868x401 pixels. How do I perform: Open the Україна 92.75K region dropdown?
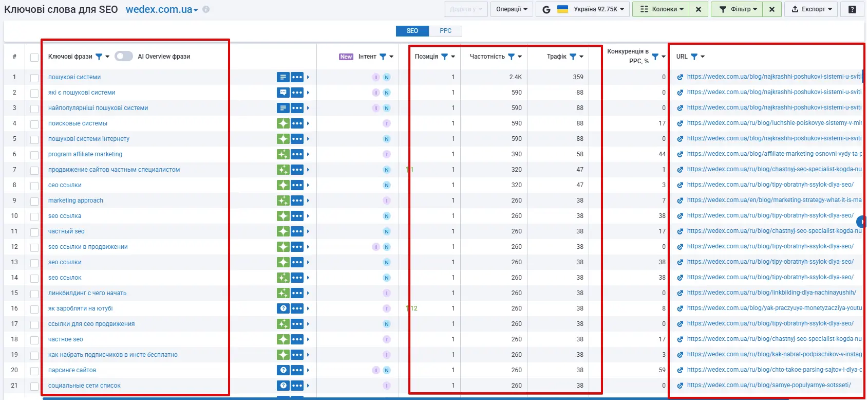pos(583,9)
